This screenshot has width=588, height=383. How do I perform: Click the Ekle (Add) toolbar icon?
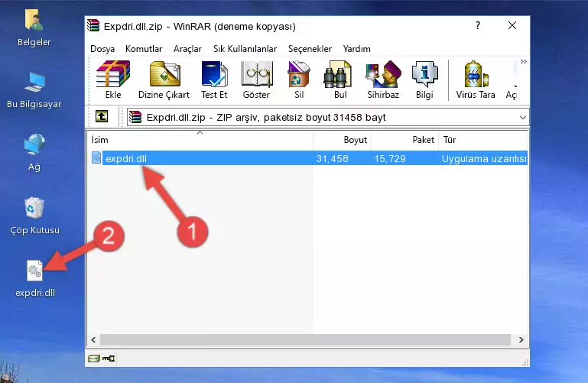click(113, 80)
